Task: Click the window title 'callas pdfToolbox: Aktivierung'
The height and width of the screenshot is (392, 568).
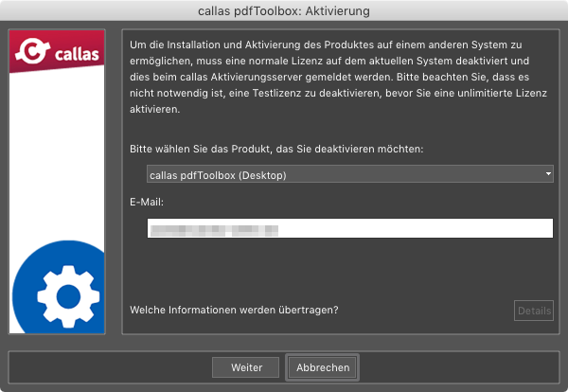Action: (284, 10)
